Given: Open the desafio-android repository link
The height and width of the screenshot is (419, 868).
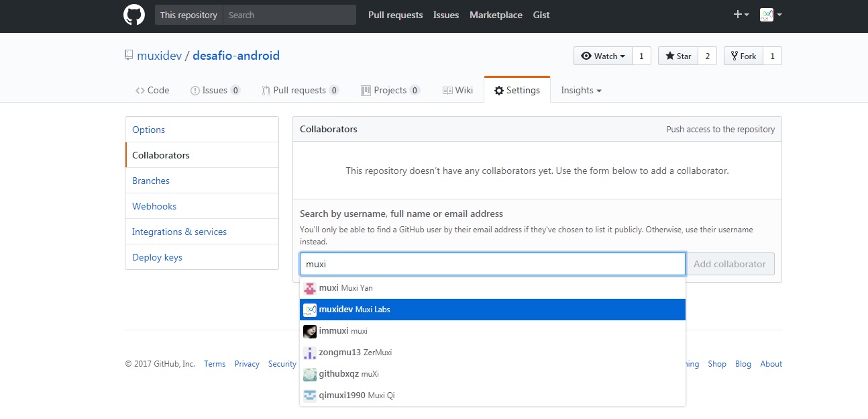Looking at the screenshot, I should [x=236, y=56].
